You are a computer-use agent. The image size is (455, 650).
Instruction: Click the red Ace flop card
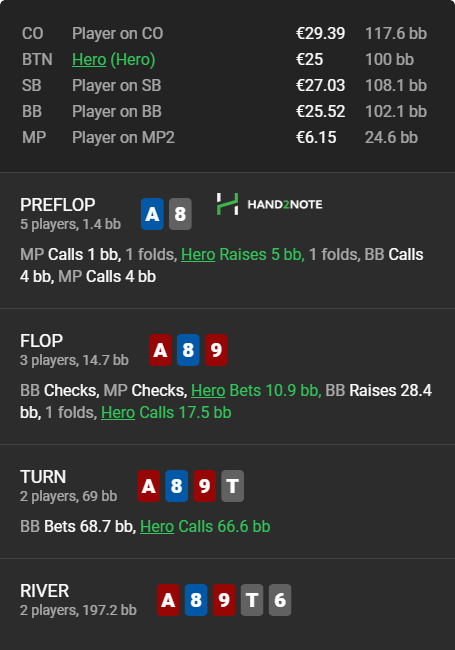160,350
